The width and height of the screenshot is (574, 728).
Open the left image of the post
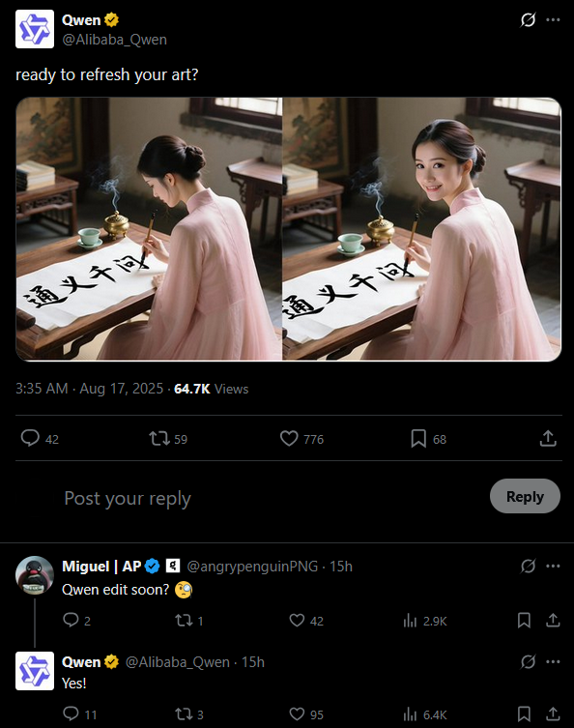pyautogui.click(x=149, y=229)
